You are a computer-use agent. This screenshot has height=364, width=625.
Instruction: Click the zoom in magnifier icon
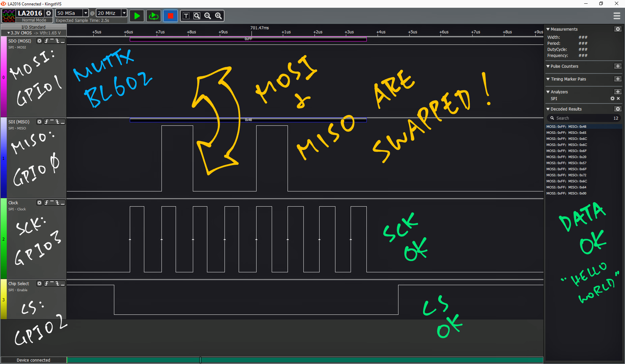(218, 16)
